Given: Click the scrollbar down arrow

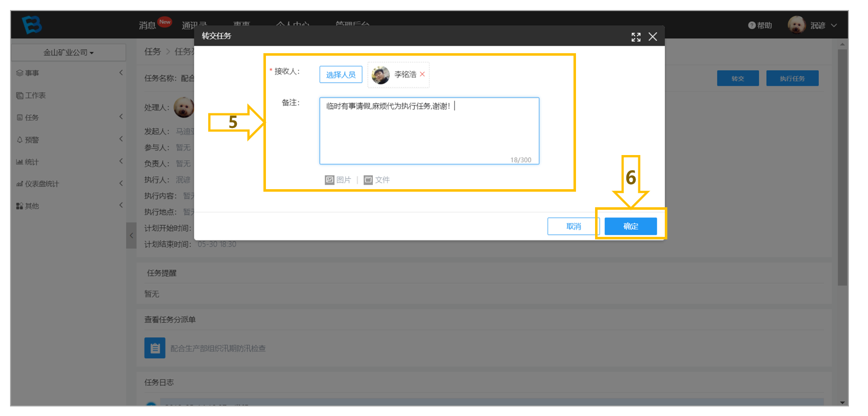Looking at the screenshot, I should tap(842, 402).
